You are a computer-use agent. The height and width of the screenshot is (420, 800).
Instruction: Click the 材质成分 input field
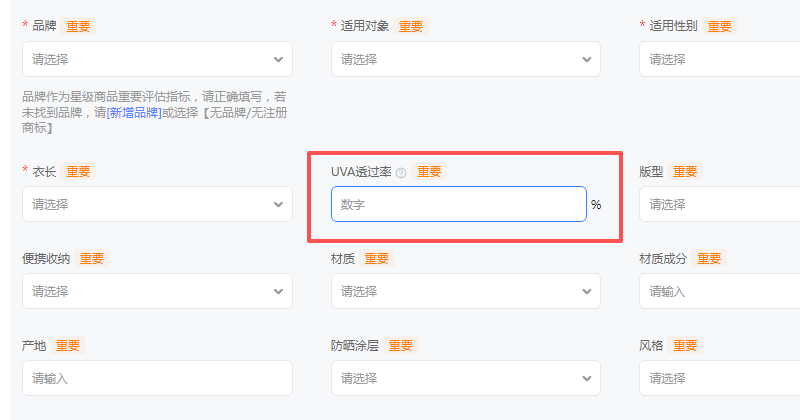point(720,292)
